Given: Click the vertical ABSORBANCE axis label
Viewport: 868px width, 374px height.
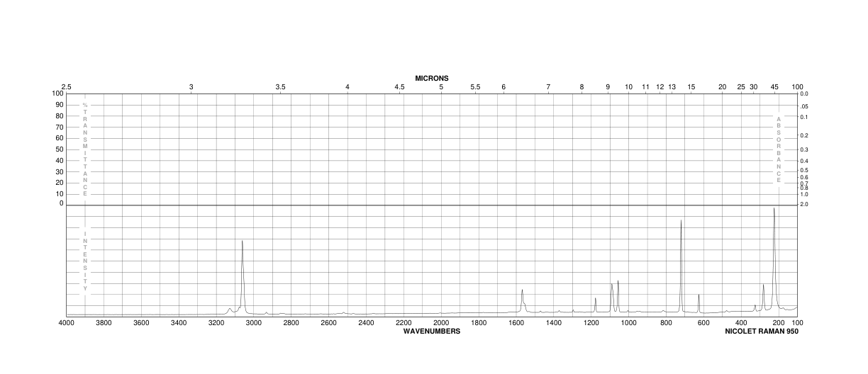Looking at the screenshot, I should 779,149.
